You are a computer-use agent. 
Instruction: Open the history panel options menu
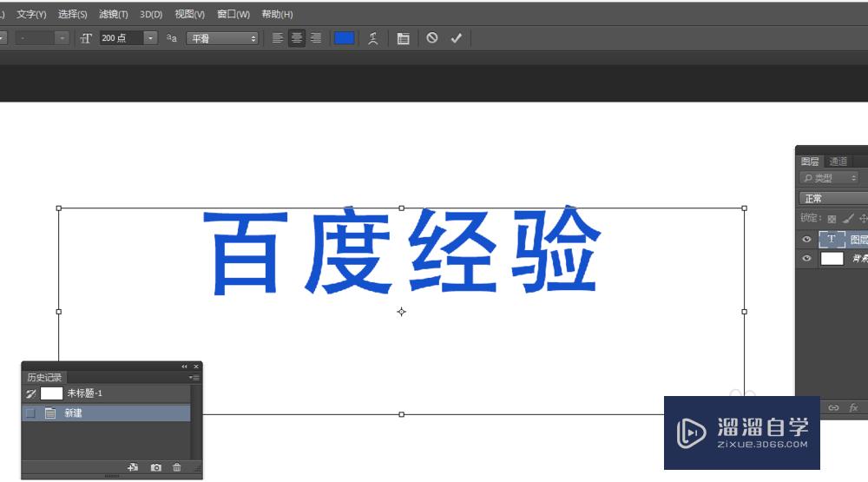pyautogui.click(x=194, y=377)
